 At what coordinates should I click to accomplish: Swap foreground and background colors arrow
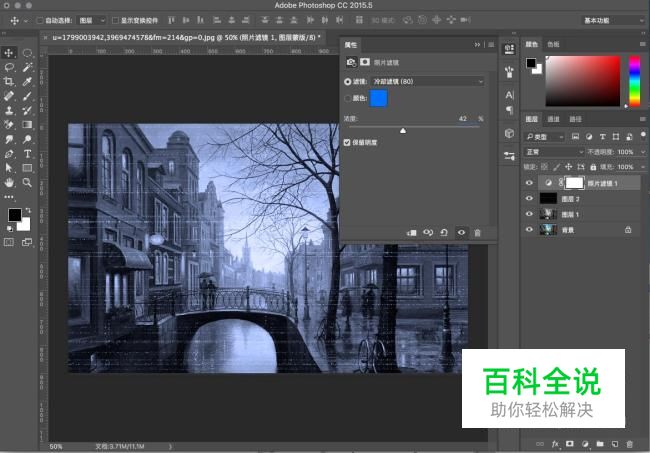28,211
